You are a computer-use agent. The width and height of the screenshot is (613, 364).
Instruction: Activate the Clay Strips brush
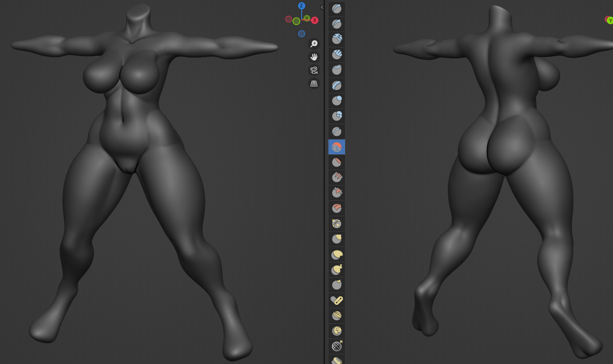coord(337,55)
